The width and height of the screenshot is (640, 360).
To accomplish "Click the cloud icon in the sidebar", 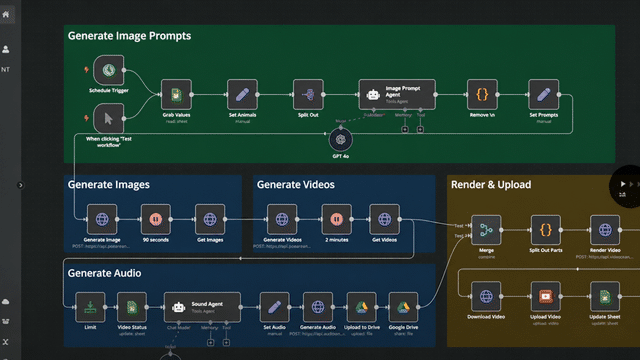I will click(x=6, y=302).
